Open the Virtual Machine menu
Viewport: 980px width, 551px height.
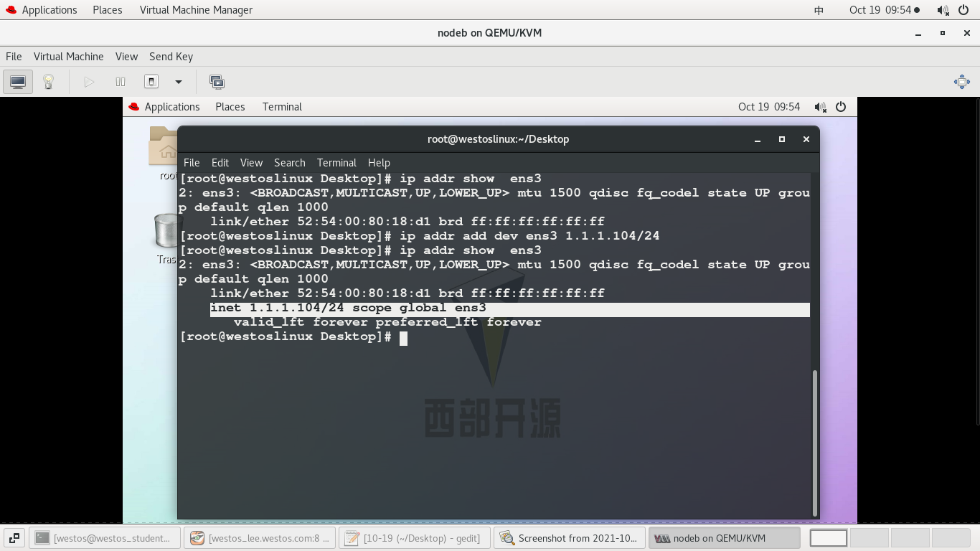pos(69,57)
